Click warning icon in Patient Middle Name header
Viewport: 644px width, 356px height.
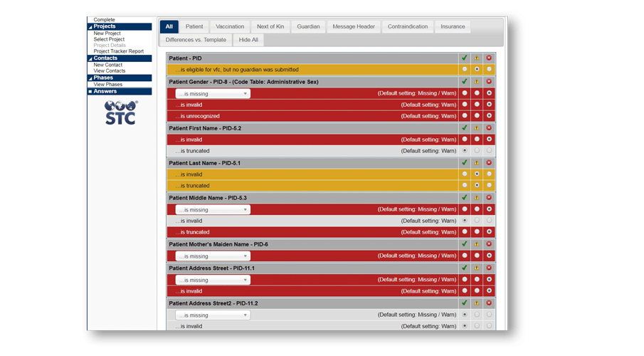477,198
